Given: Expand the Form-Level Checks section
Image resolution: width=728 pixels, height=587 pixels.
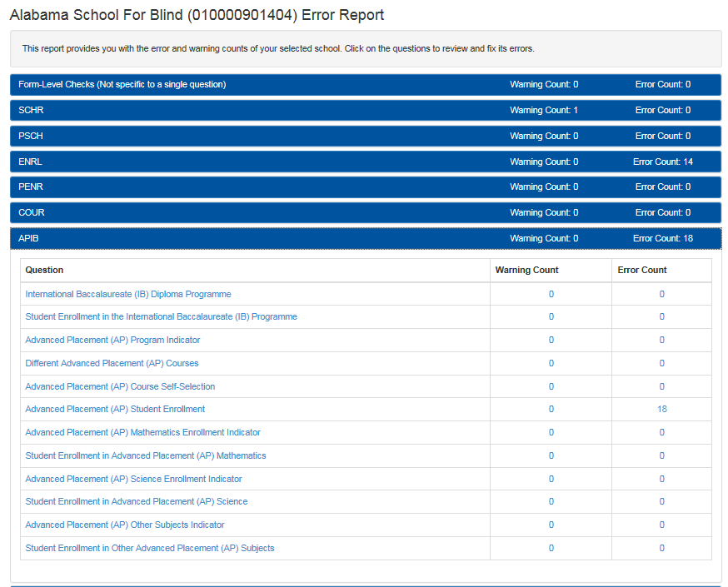Looking at the screenshot, I should [122, 84].
